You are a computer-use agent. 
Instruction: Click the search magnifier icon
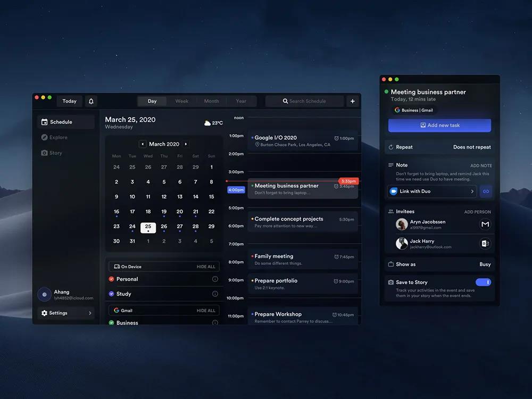[285, 101]
